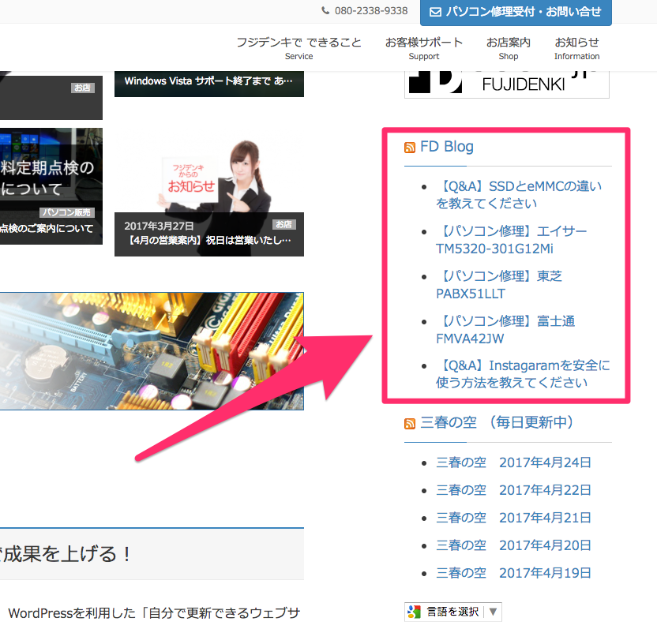This screenshot has height=644, width=657.
Task: Click the phone handset icon in the header
Action: click(x=325, y=11)
